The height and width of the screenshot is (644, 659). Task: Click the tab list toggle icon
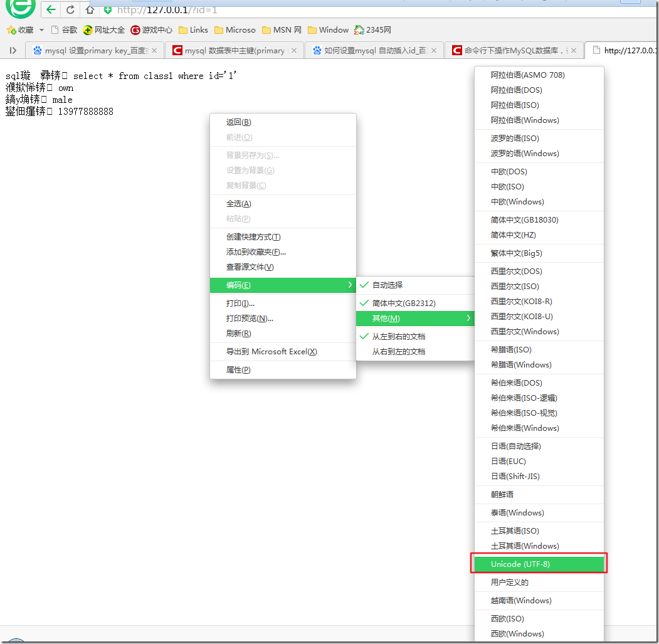(x=13, y=50)
